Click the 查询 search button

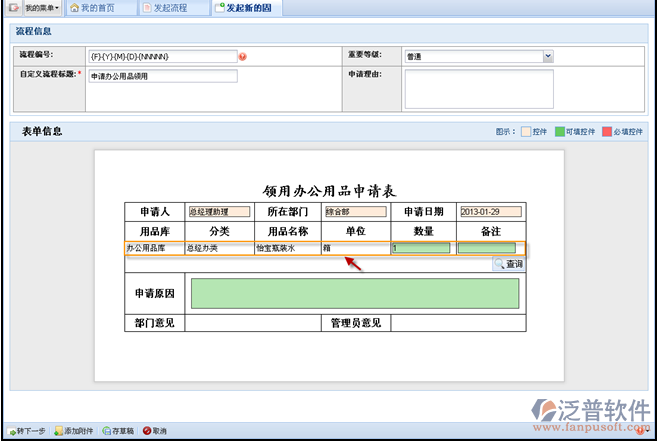[509, 265]
